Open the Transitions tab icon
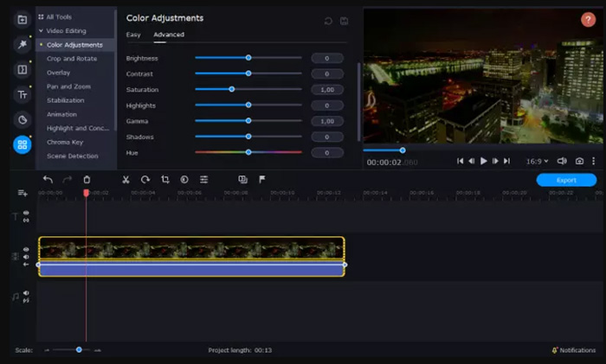The image size is (606, 364). click(x=22, y=69)
